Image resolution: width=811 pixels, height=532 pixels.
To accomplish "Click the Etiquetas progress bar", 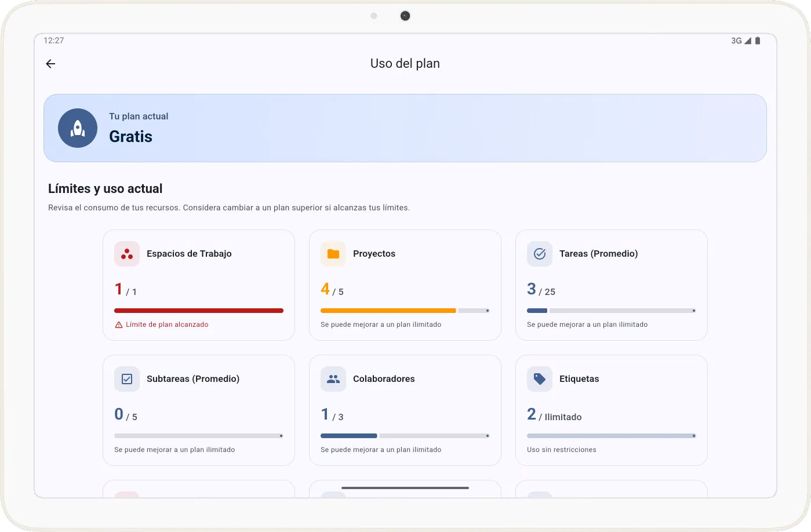I will point(612,436).
